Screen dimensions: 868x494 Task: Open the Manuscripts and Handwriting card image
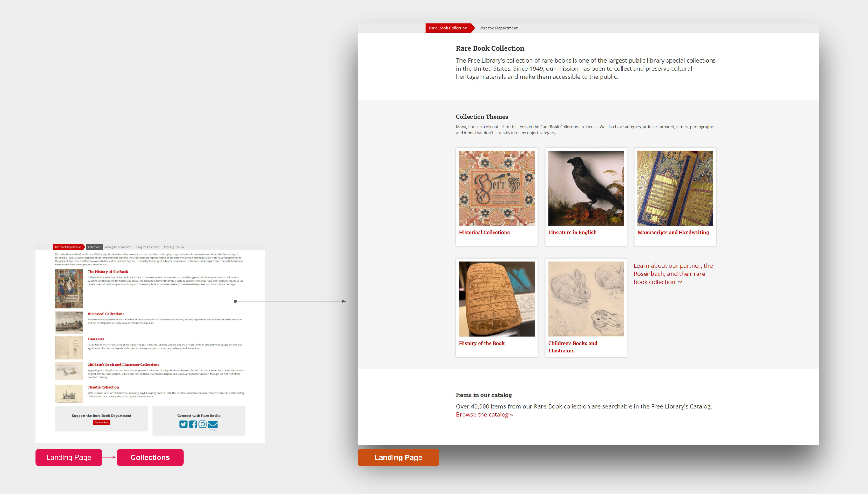[x=675, y=188]
